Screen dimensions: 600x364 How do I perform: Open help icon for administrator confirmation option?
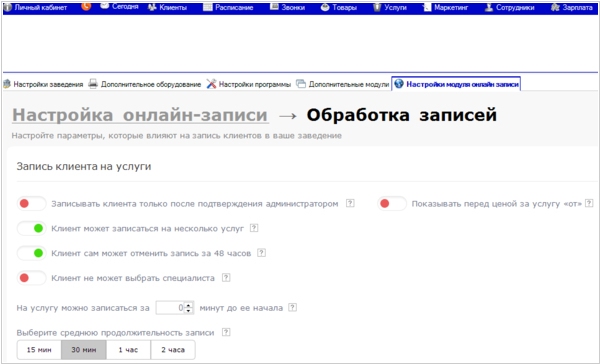350,203
